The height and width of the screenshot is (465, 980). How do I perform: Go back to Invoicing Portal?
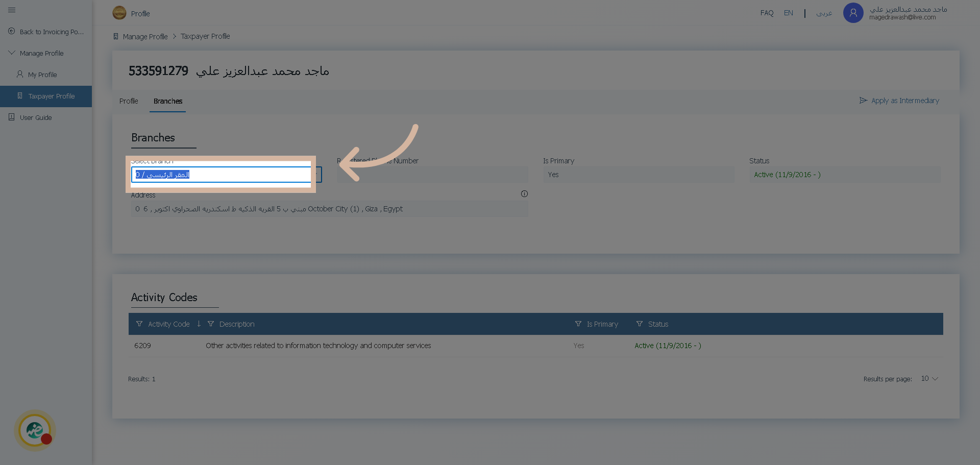point(52,32)
